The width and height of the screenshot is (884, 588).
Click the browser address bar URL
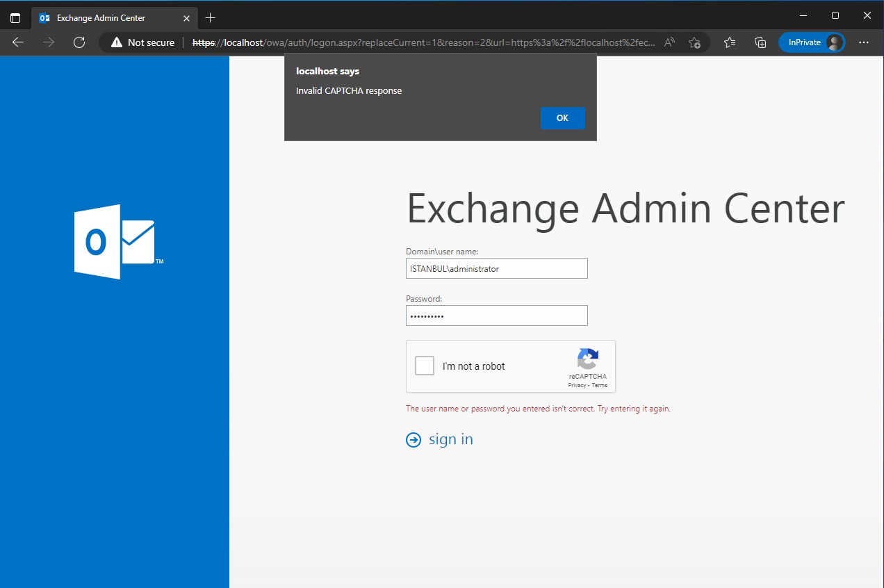[x=423, y=42]
